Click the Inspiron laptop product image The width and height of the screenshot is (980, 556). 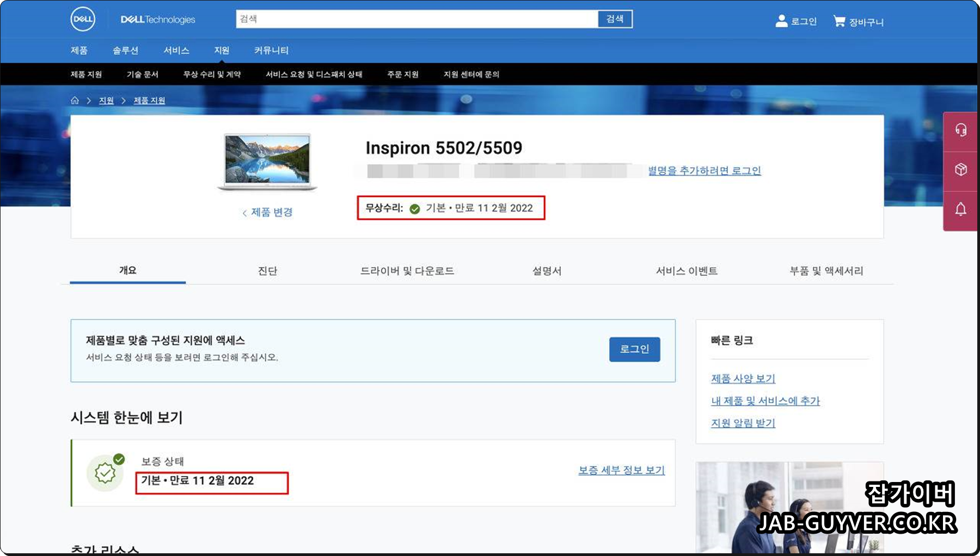tap(267, 162)
